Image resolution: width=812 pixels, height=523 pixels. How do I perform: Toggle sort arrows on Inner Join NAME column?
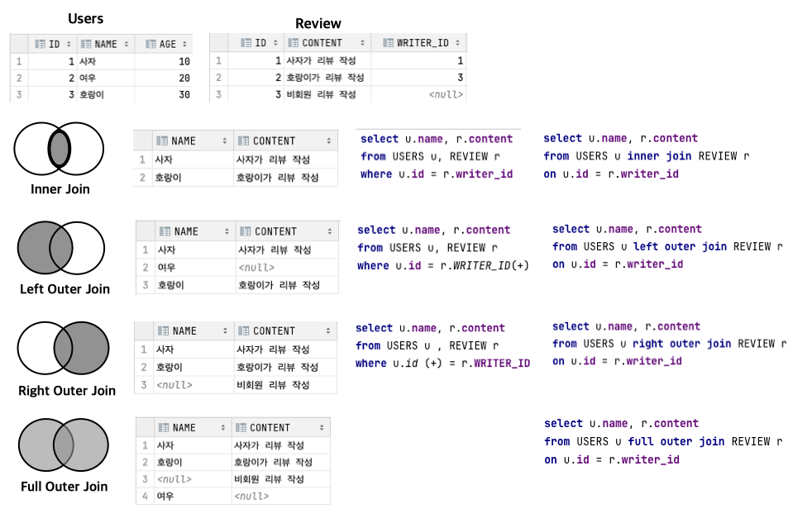[x=224, y=140]
